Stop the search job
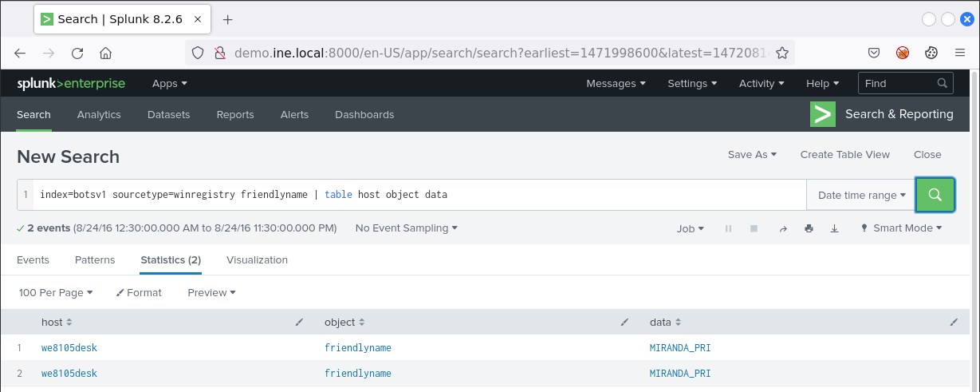Viewport: 980px width, 392px height. coord(754,228)
